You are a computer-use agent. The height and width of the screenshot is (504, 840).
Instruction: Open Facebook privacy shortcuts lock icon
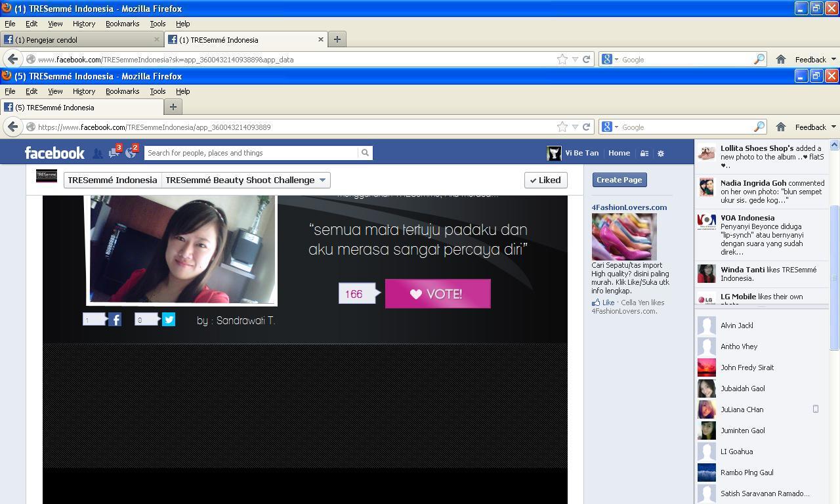tap(644, 154)
